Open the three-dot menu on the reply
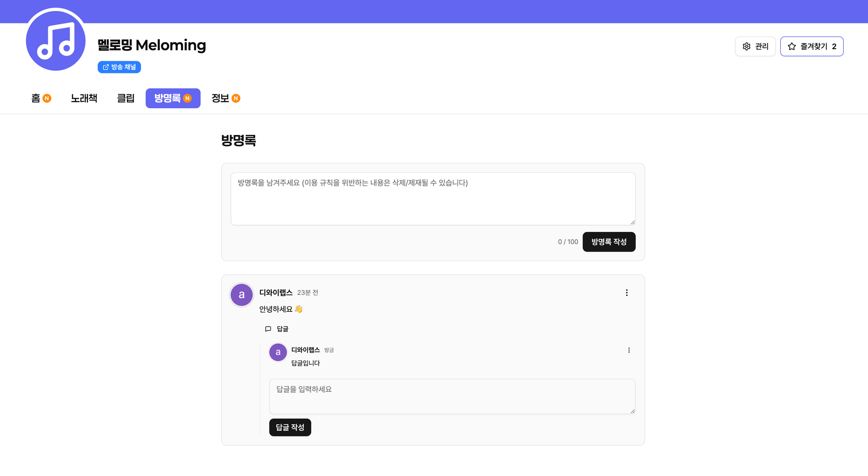 pyautogui.click(x=629, y=350)
